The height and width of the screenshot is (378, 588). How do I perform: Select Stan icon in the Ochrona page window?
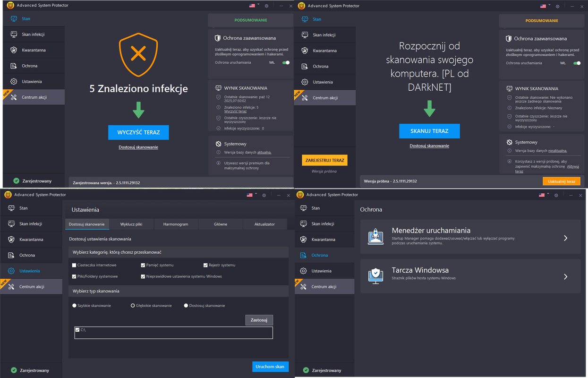point(303,208)
